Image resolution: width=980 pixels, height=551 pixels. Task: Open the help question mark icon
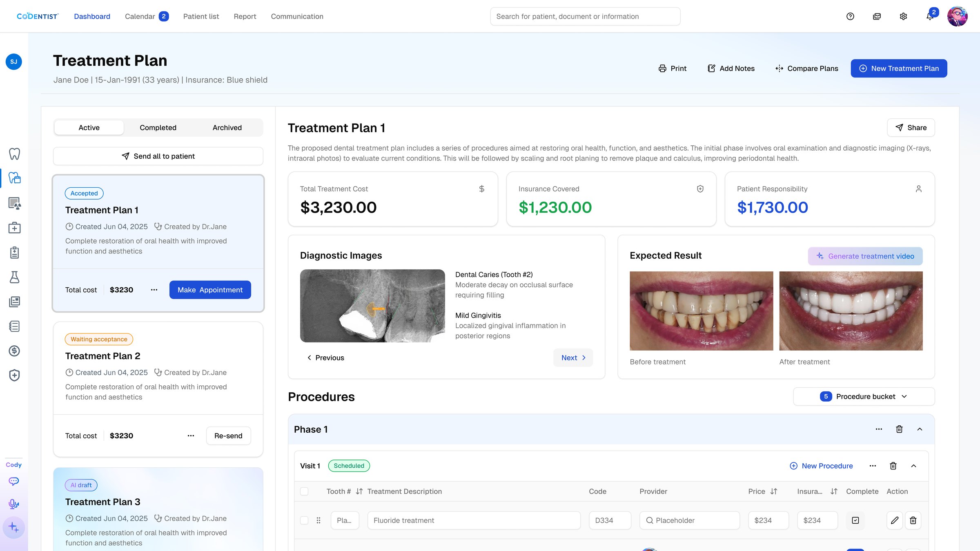coord(850,16)
